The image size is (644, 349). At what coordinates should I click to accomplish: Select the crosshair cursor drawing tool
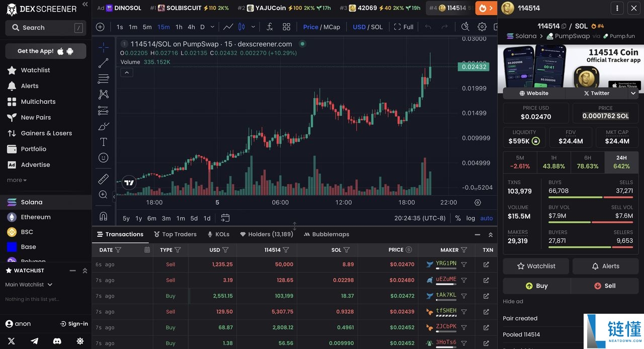[103, 47]
